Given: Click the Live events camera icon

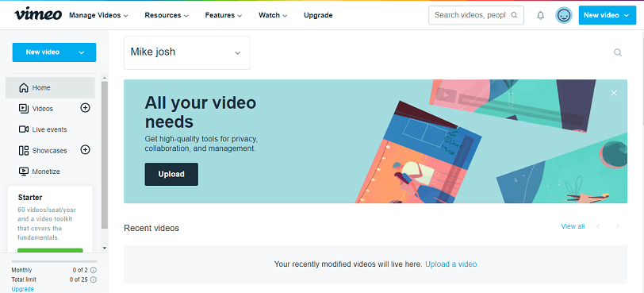Looking at the screenshot, I should pyautogui.click(x=24, y=129).
